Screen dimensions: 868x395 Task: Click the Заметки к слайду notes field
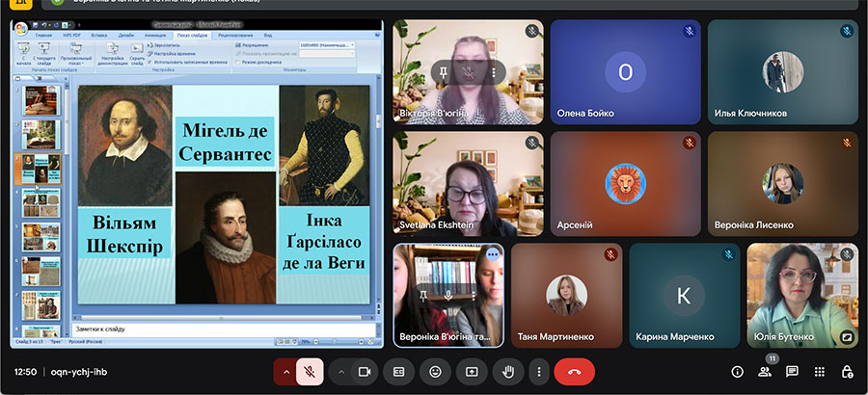[224, 329]
